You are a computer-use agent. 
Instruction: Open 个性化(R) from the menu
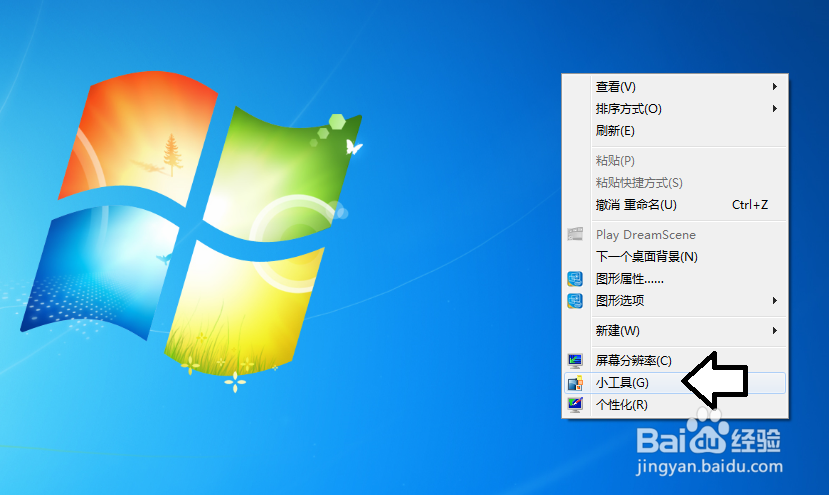pyautogui.click(x=675, y=405)
